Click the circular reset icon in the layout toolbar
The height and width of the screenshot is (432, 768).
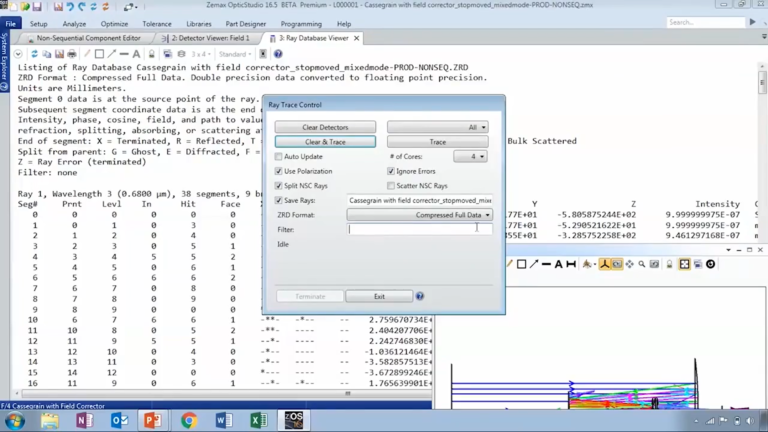click(710, 264)
